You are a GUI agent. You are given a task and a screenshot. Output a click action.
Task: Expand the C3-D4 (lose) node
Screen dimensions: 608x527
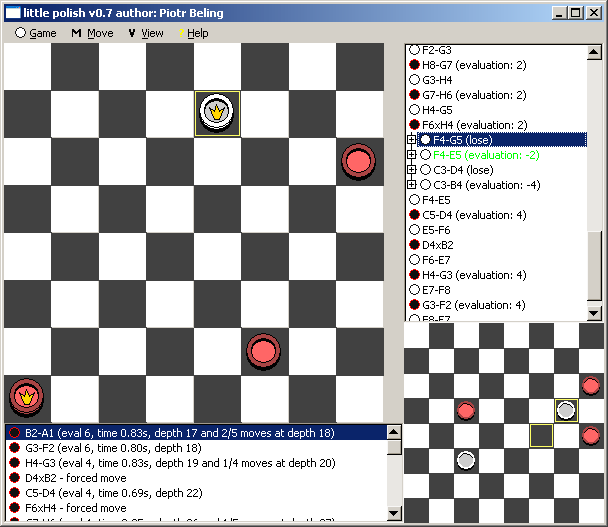coord(411,170)
